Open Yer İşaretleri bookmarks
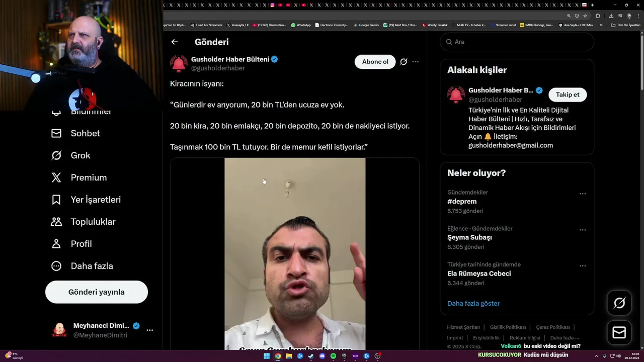Screen dimensions: 644x362 coord(86,200)
